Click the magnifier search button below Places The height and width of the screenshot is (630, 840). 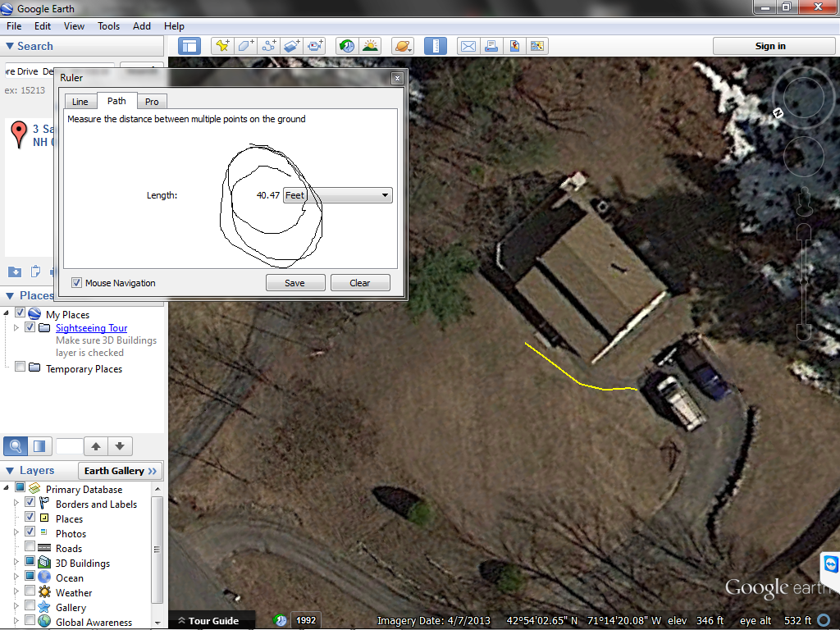(16, 445)
